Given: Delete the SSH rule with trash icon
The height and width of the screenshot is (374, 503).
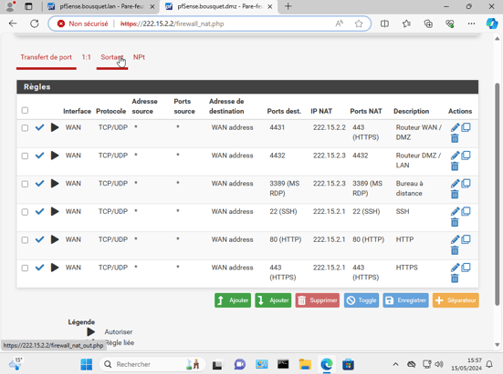Looking at the screenshot, I should [x=455, y=222].
